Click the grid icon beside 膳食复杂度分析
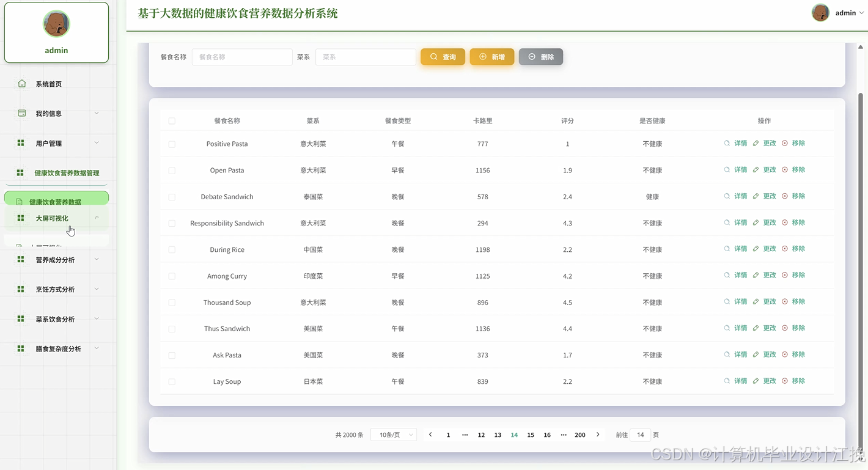The width and height of the screenshot is (868, 470). (x=21, y=348)
